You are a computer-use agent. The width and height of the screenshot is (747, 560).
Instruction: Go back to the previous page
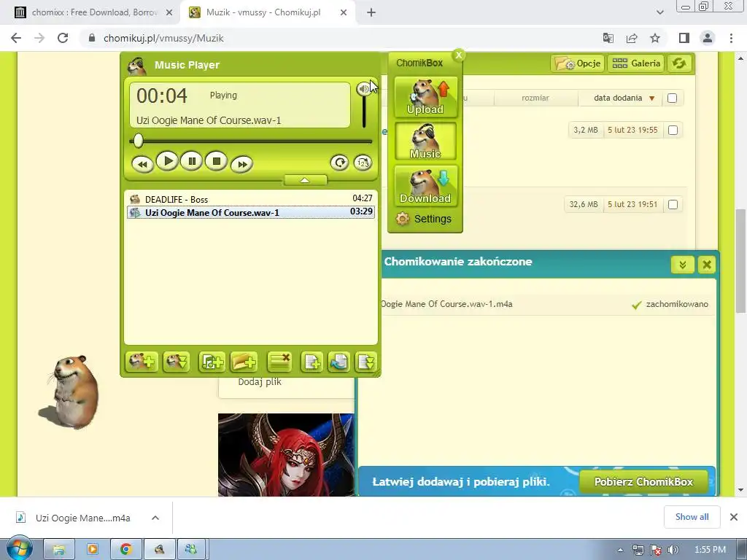coord(16,38)
